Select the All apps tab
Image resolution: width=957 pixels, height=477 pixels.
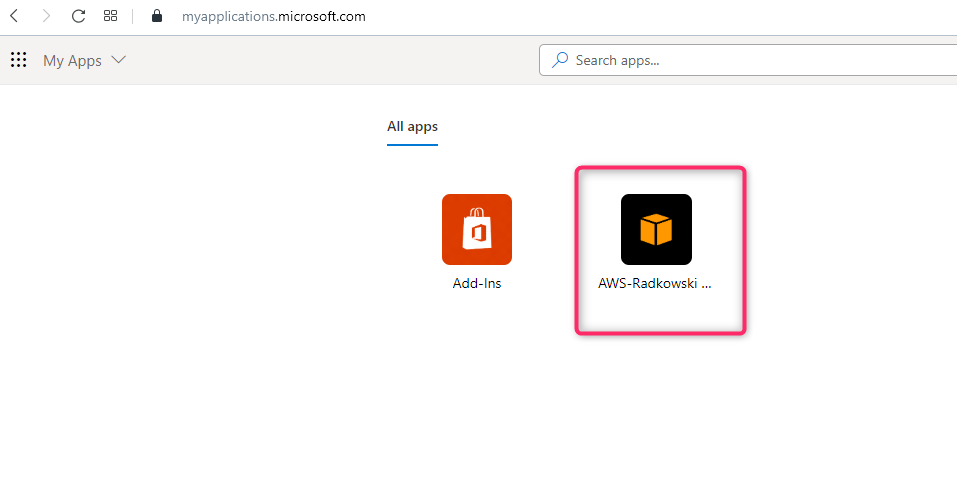412,127
